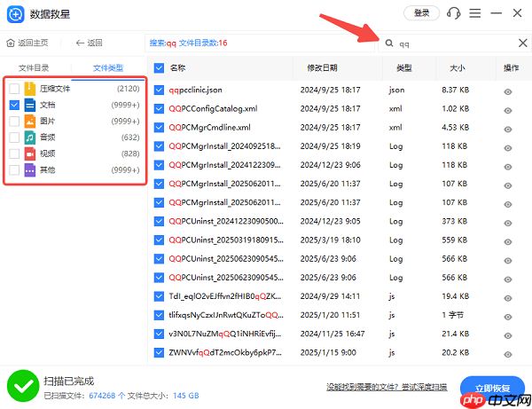This screenshot has width=532, height=409.
Task: Click into the qq search field
Action: (455, 43)
